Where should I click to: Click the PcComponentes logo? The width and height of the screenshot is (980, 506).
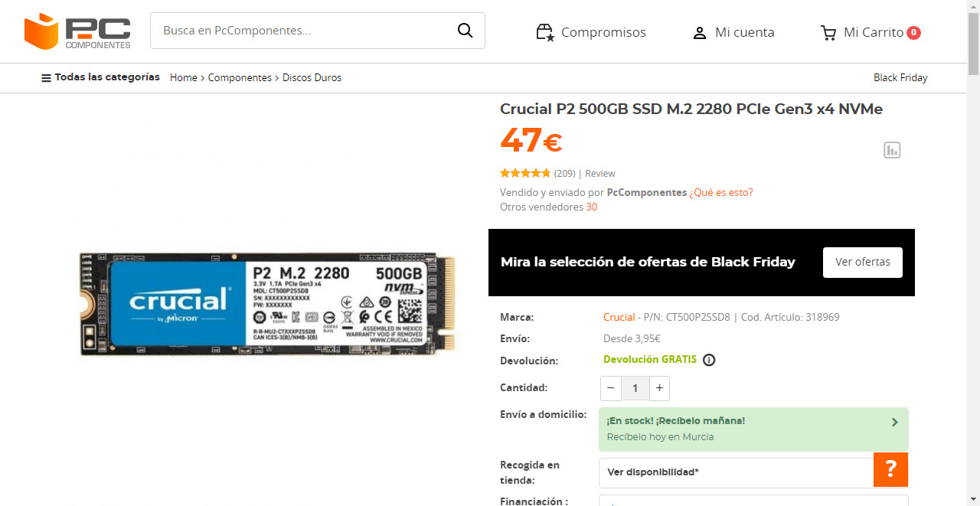(x=77, y=31)
